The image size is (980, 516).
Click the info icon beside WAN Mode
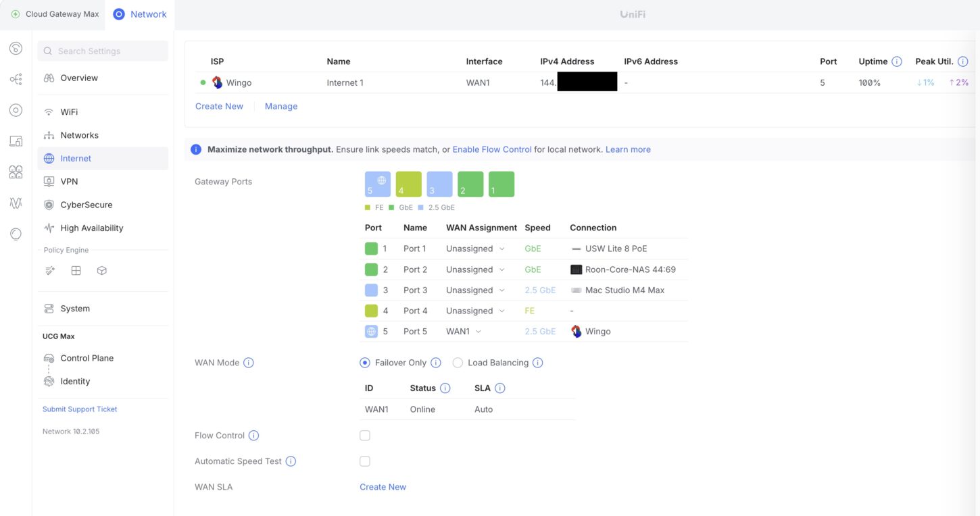pos(249,363)
